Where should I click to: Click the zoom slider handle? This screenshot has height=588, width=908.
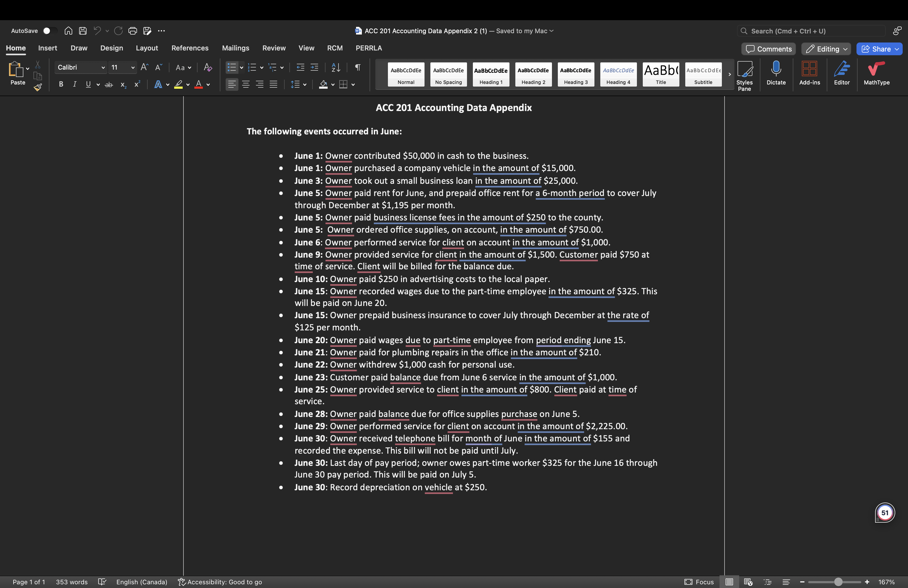(x=838, y=582)
